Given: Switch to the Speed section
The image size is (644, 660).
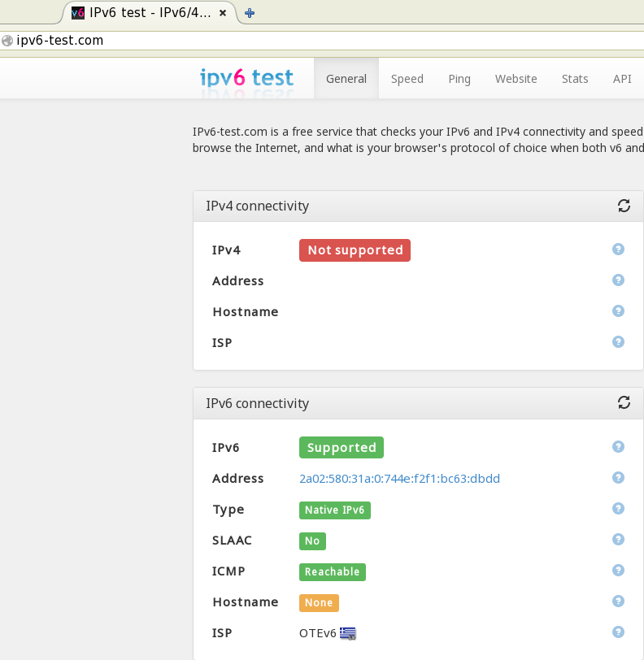Looking at the screenshot, I should point(407,78).
